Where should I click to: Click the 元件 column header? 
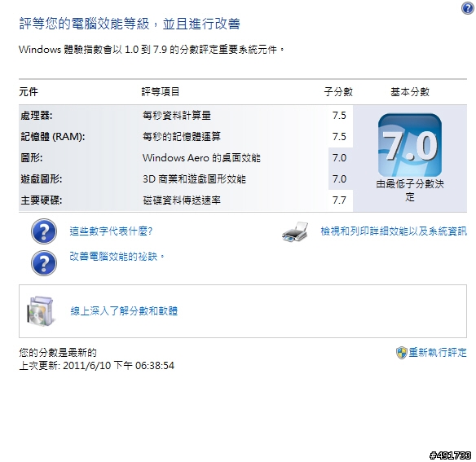pos(29,92)
